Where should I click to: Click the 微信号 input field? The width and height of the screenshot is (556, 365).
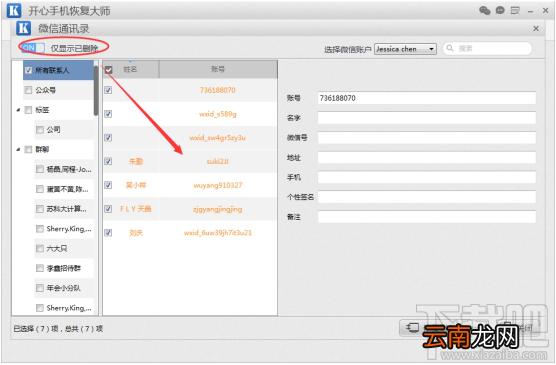427,138
